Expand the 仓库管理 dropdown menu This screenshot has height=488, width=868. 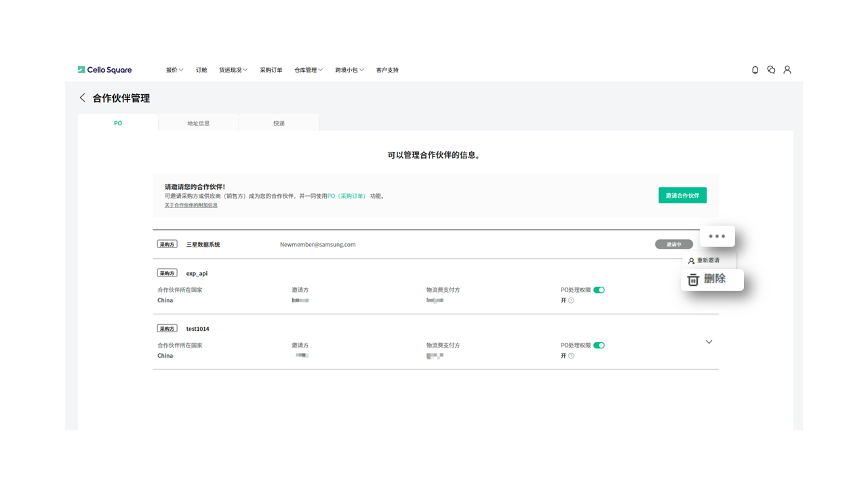309,70
